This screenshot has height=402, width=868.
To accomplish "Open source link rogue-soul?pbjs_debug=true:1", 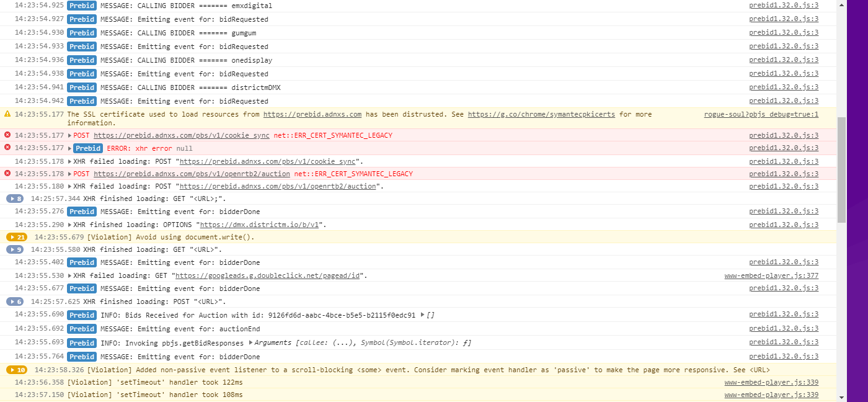I will 761,114.
